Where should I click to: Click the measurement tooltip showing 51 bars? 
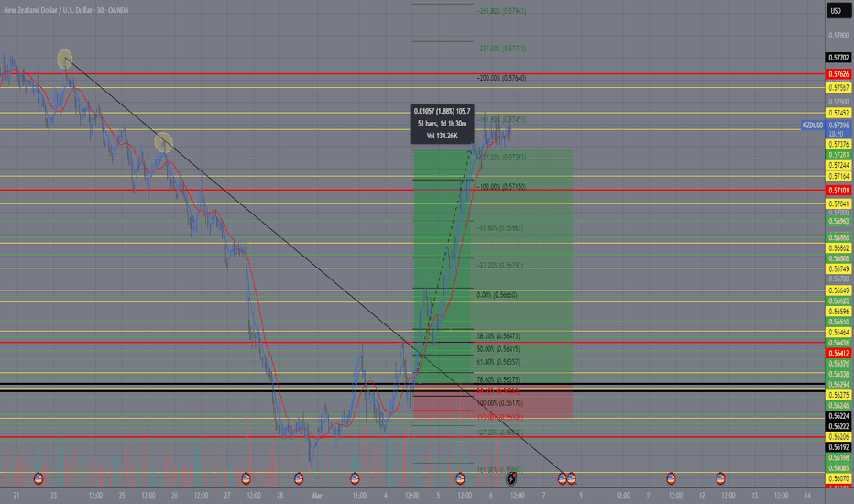[x=443, y=124]
